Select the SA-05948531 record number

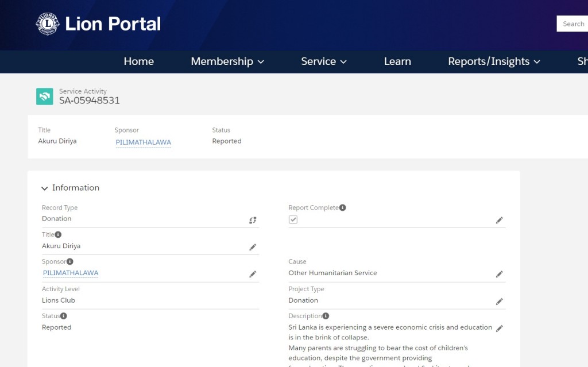89,100
